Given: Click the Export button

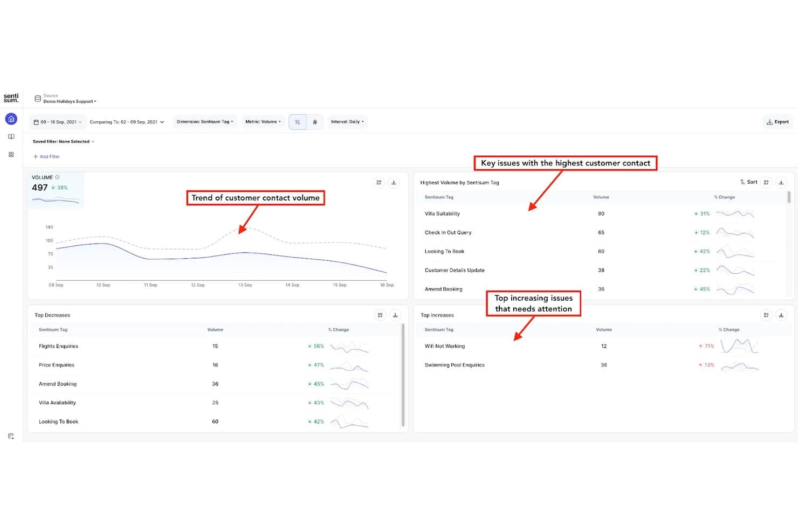Looking at the screenshot, I should (x=778, y=122).
